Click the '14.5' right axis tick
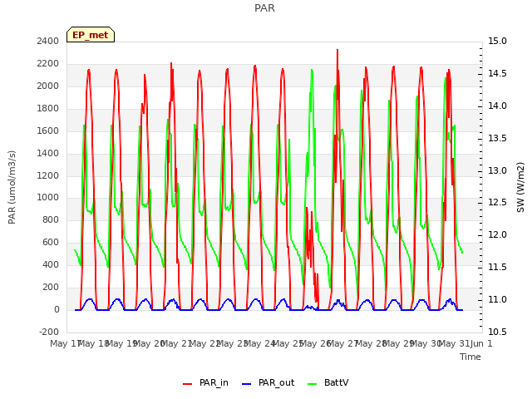 pyautogui.click(x=497, y=74)
